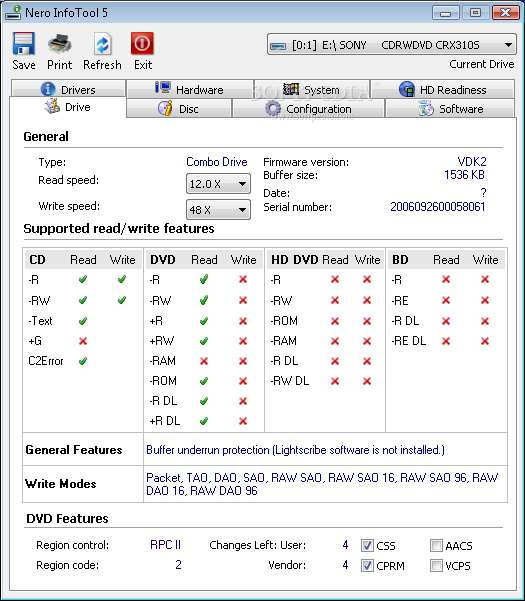Switch to the System tab

312,89
